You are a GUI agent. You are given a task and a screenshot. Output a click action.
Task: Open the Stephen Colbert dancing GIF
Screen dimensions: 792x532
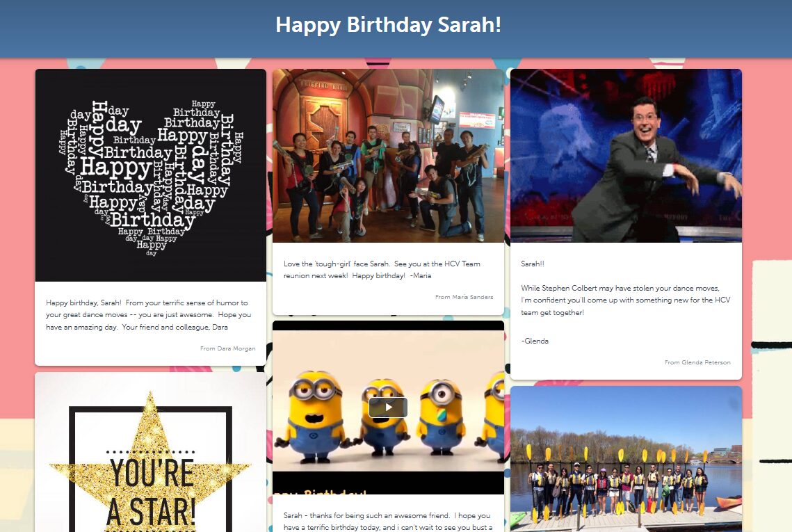[x=626, y=156]
